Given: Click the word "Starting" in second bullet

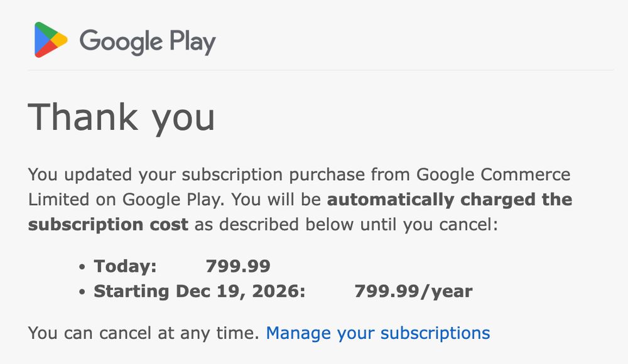Looking at the screenshot, I should coord(131,291).
